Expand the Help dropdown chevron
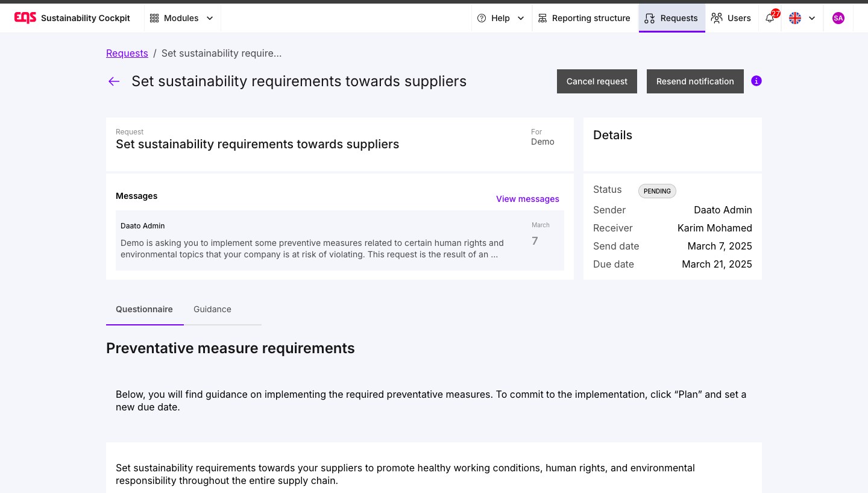This screenshot has width=868, height=493. [x=521, y=18]
